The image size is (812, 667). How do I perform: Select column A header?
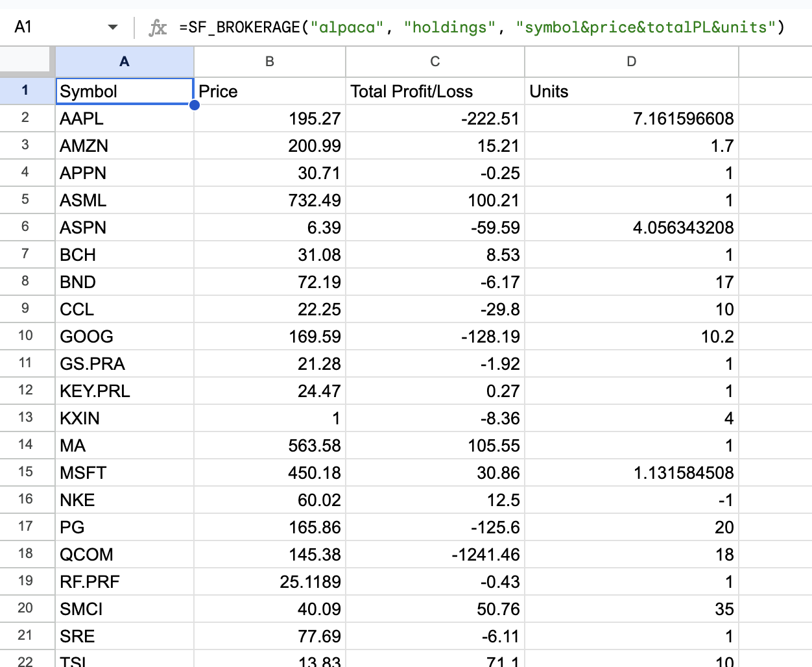(125, 62)
